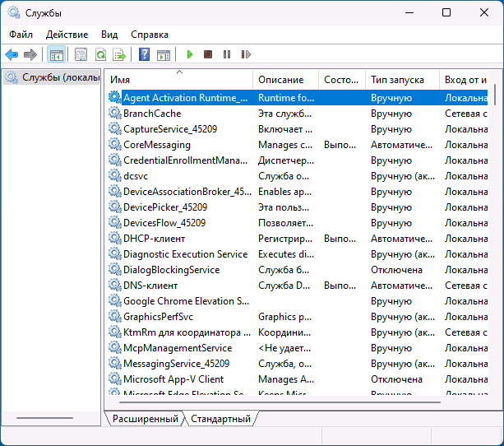Screen dimensions: 504x446
Task: Select Службы (локальные) tree node
Action: (52, 77)
